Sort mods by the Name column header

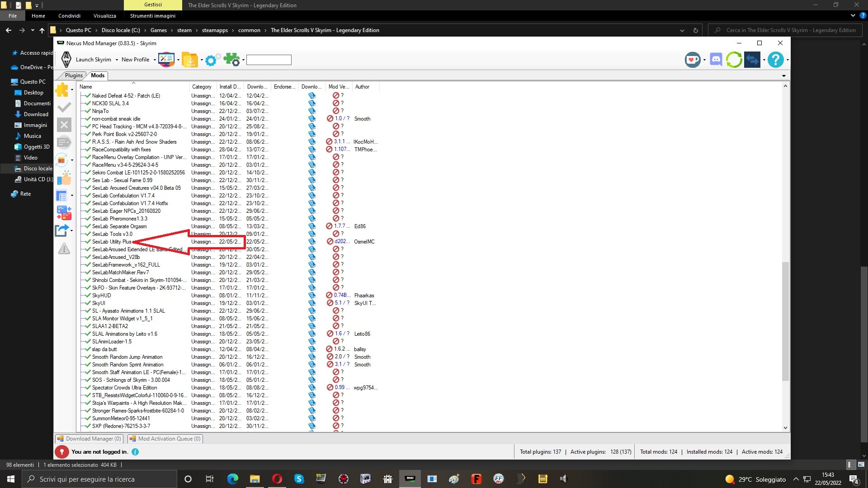pos(133,87)
